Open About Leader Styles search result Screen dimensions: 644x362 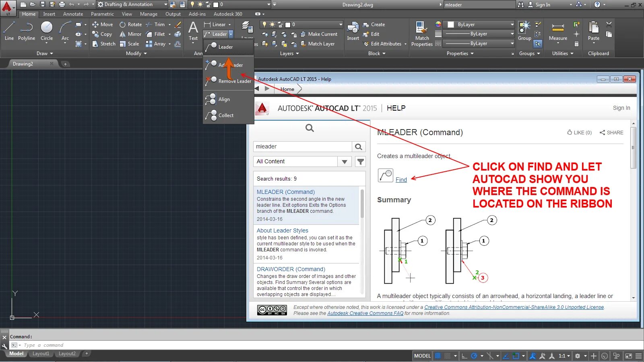pyautogui.click(x=283, y=230)
